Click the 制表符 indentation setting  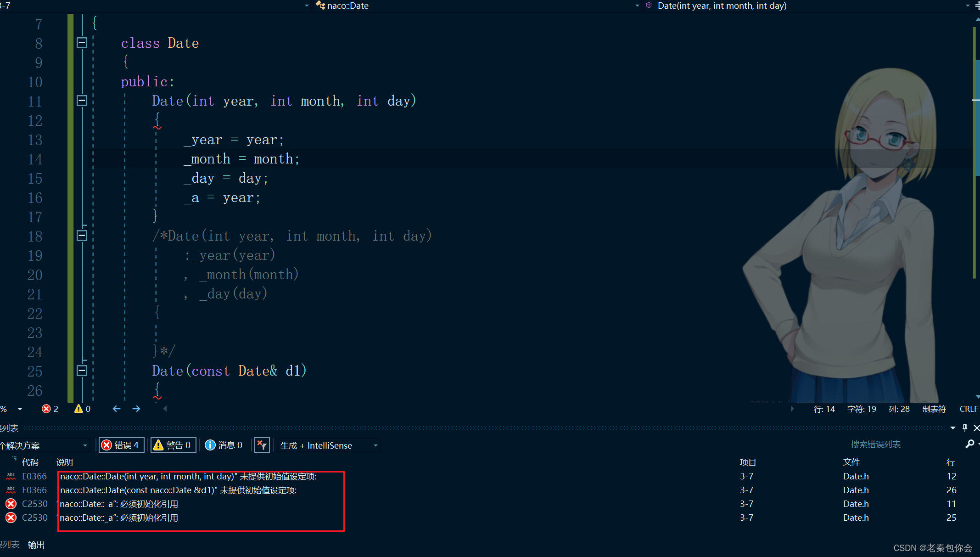pos(934,409)
